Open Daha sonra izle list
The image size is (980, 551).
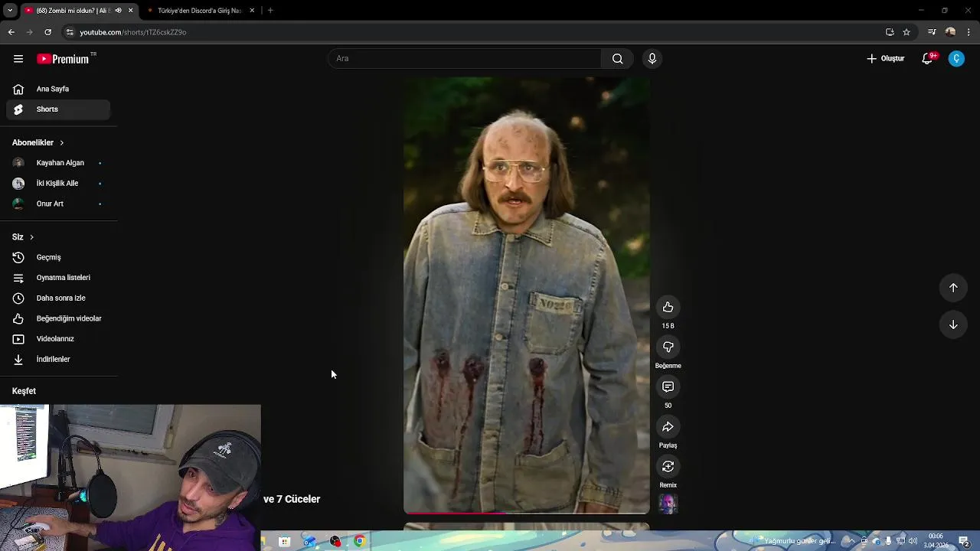point(58,298)
